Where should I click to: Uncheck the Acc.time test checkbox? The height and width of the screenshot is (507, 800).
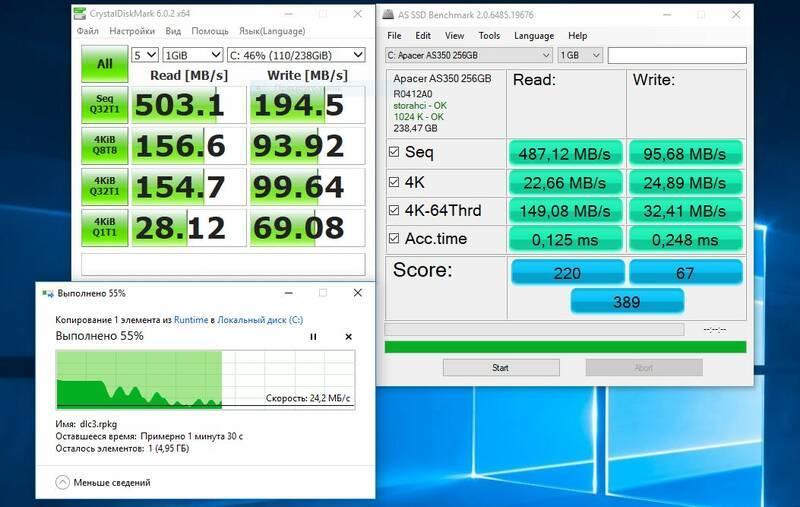[394, 238]
